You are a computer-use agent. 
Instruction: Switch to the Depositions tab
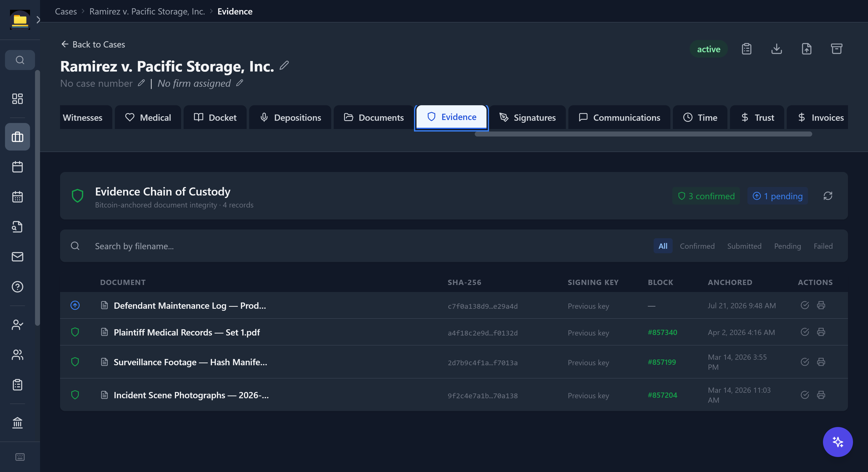290,117
